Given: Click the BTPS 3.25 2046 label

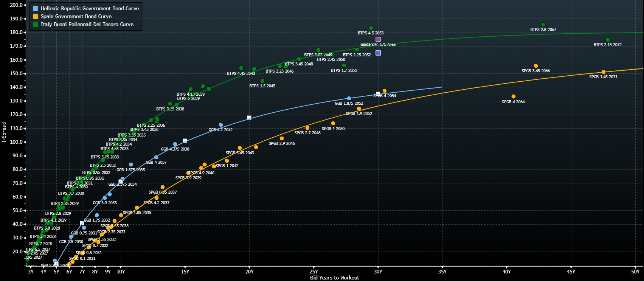Looking at the screenshot, I should [x=279, y=71].
